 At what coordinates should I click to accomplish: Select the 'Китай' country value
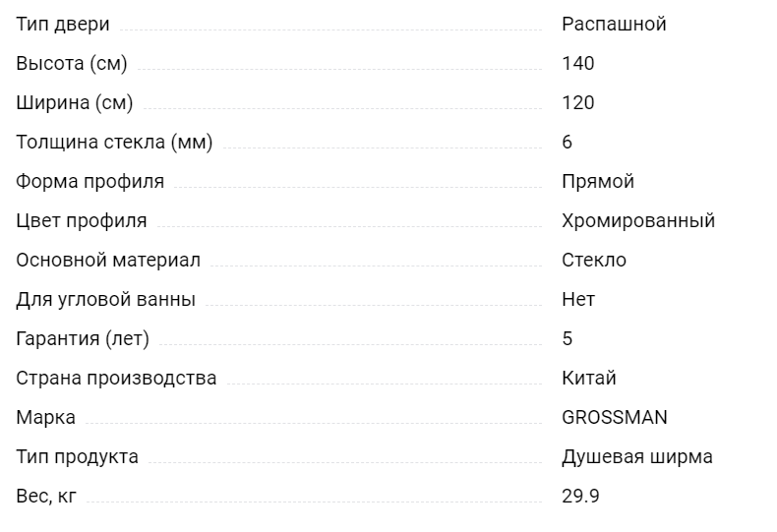pyautogui.click(x=589, y=378)
